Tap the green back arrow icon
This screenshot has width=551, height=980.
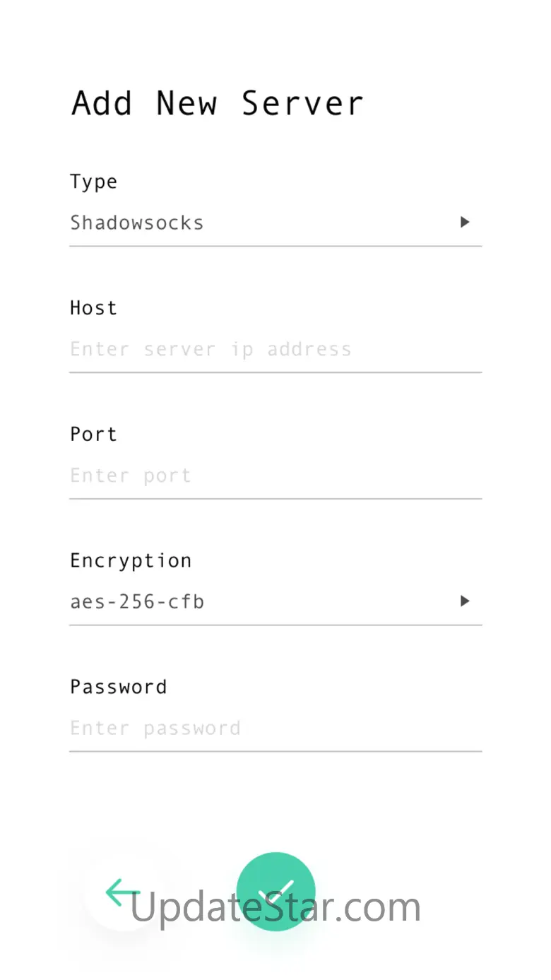tap(123, 892)
